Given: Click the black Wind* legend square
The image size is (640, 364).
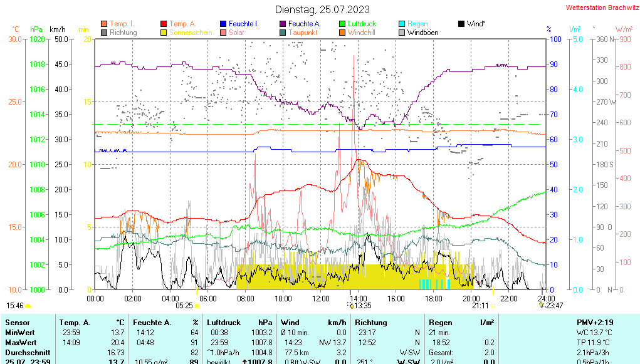Looking at the screenshot, I should pyautogui.click(x=461, y=24).
